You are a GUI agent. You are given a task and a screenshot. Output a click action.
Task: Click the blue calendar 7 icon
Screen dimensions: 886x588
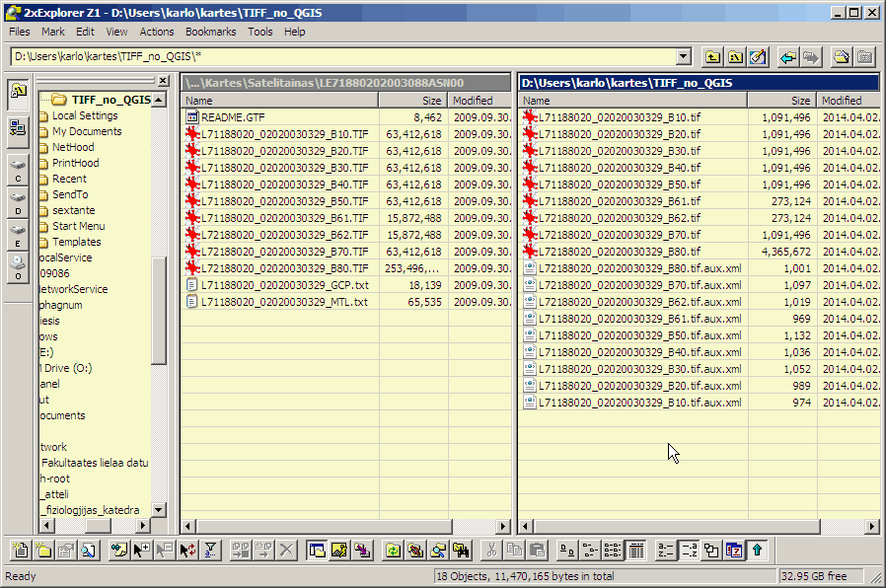735,551
